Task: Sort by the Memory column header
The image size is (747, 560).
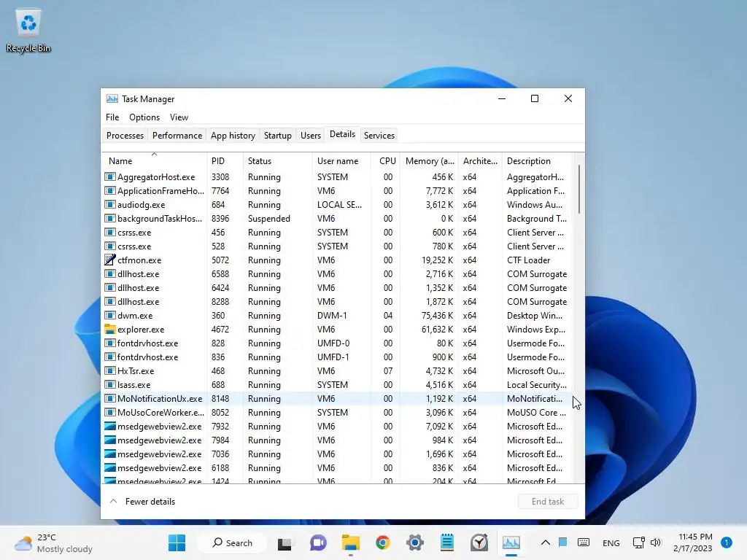Action: pyautogui.click(x=430, y=161)
